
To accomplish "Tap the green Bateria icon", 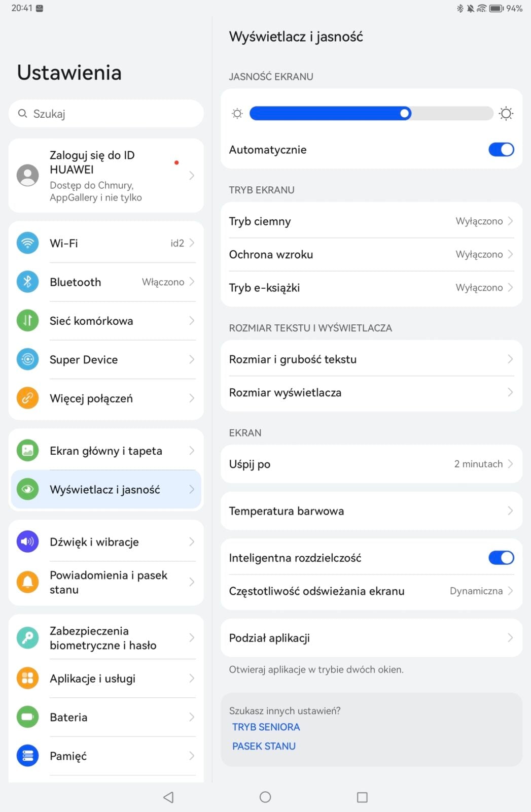I will point(28,717).
